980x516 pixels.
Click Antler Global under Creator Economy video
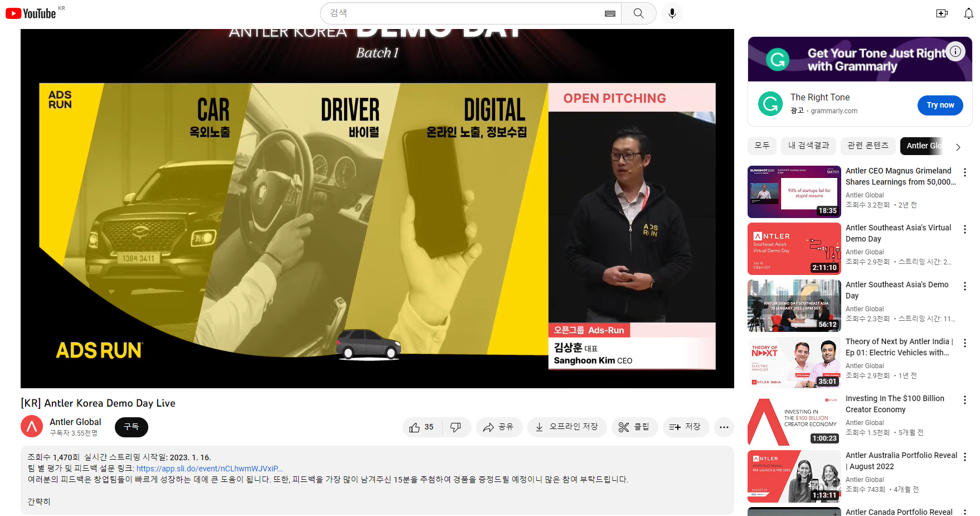pos(865,423)
